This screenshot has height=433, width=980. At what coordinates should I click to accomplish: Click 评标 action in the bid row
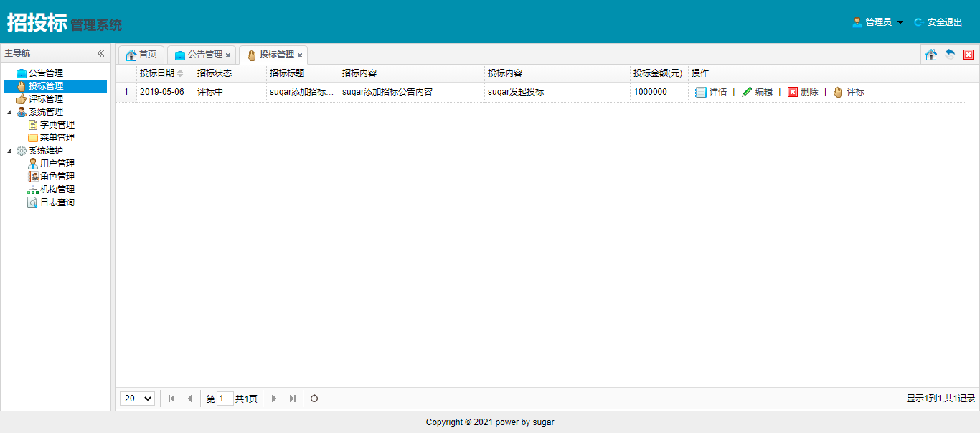pyautogui.click(x=849, y=92)
